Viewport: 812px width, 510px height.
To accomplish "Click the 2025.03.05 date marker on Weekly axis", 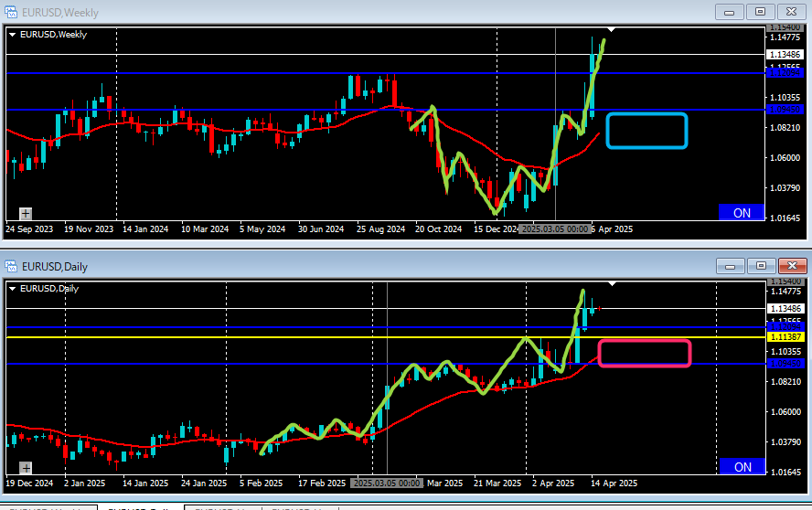I will (554, 229).
